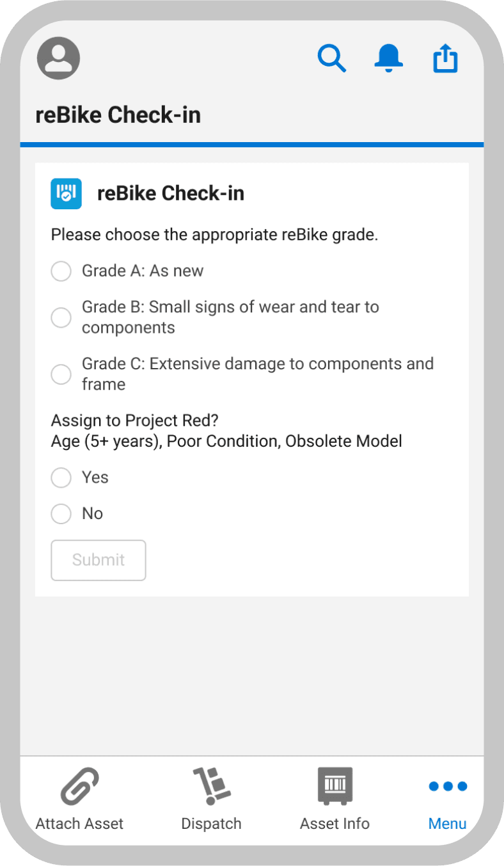Choose Grade C: Extensive damage option

pos(61,374)
